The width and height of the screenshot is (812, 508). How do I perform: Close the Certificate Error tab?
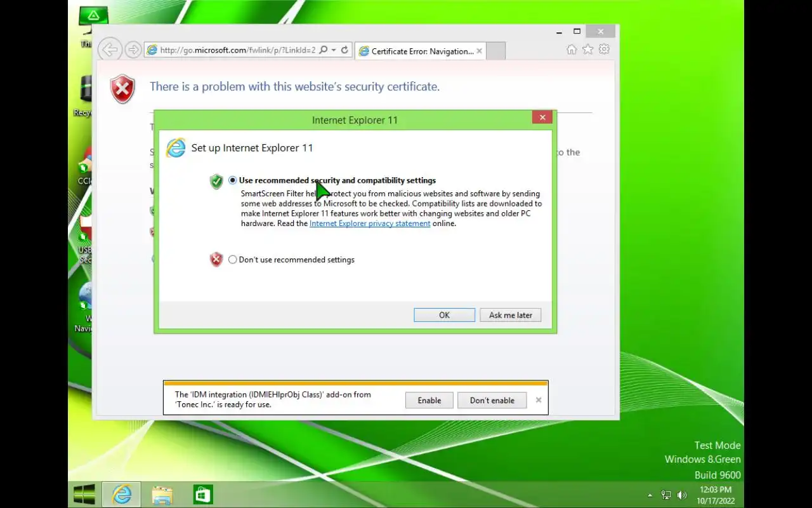[480, 51]
